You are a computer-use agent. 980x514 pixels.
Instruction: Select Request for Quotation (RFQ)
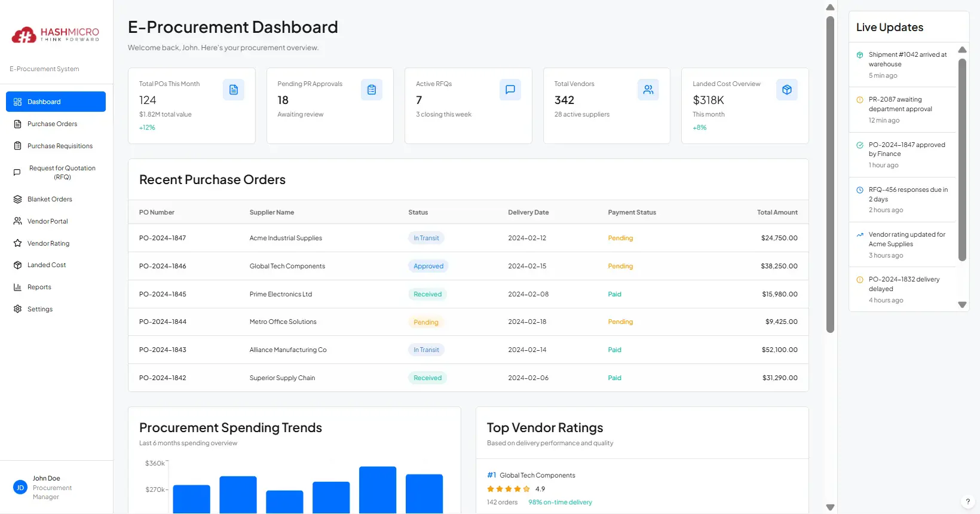(x=56, y=173)
